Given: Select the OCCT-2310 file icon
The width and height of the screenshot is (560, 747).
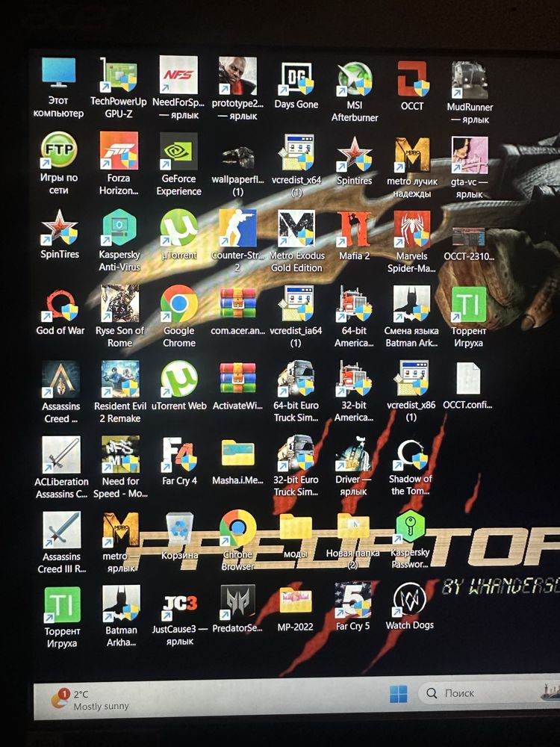Looking at the screenshot, I should click(x=469, y=238).
